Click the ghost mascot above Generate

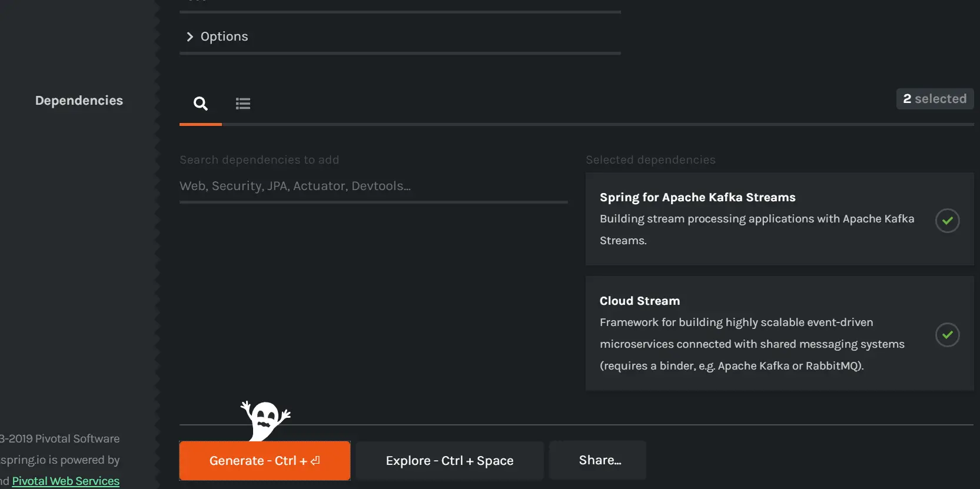(x=265, y=420)
